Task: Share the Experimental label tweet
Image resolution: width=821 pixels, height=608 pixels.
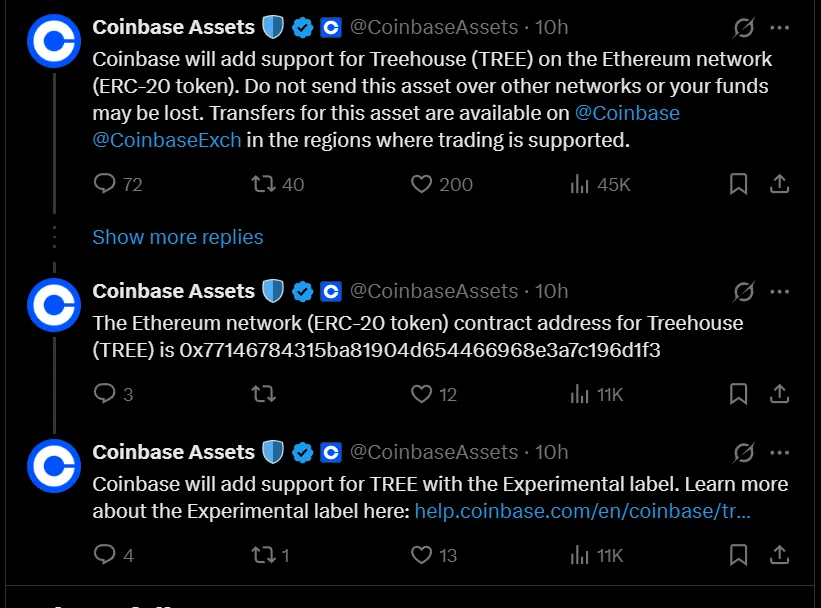Action: [779, 555]
